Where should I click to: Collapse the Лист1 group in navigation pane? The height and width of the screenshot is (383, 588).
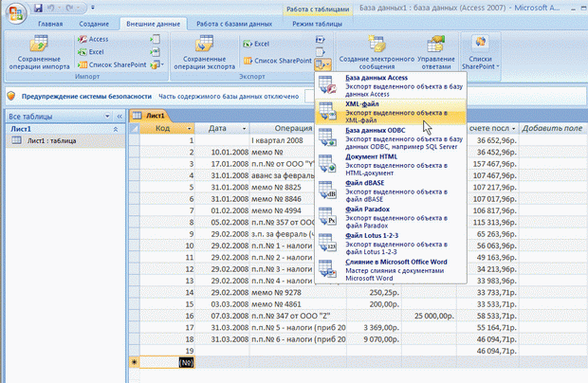coord(116,127)
